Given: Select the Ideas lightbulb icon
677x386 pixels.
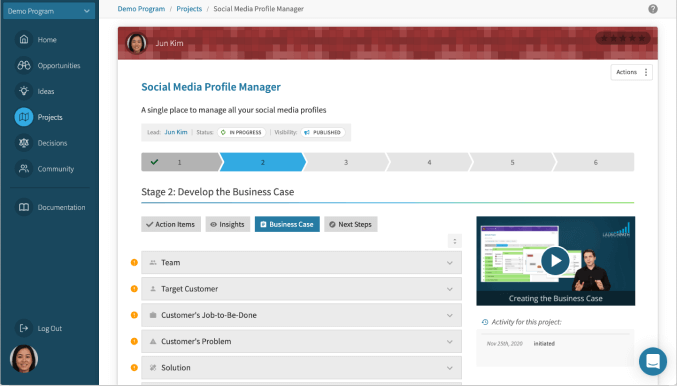Looking at the screenshot, I should click(x=24, y=91).
